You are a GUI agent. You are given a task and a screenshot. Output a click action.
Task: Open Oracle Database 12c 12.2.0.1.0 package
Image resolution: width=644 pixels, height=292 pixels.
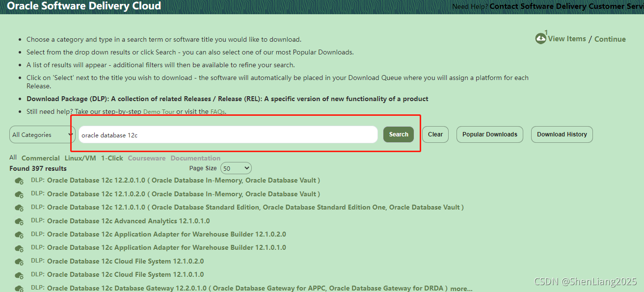[184, 180]
